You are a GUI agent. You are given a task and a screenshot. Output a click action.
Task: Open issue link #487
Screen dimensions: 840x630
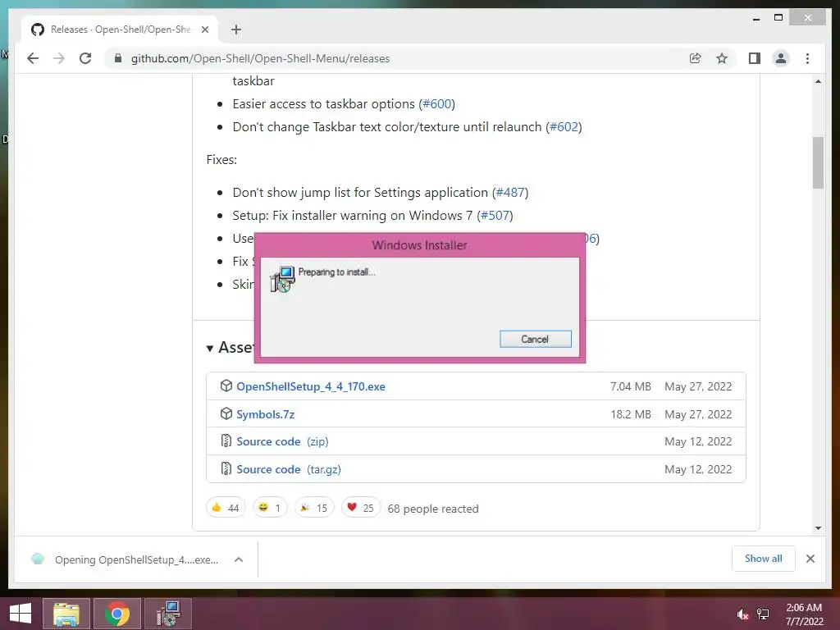pos(510,192)
